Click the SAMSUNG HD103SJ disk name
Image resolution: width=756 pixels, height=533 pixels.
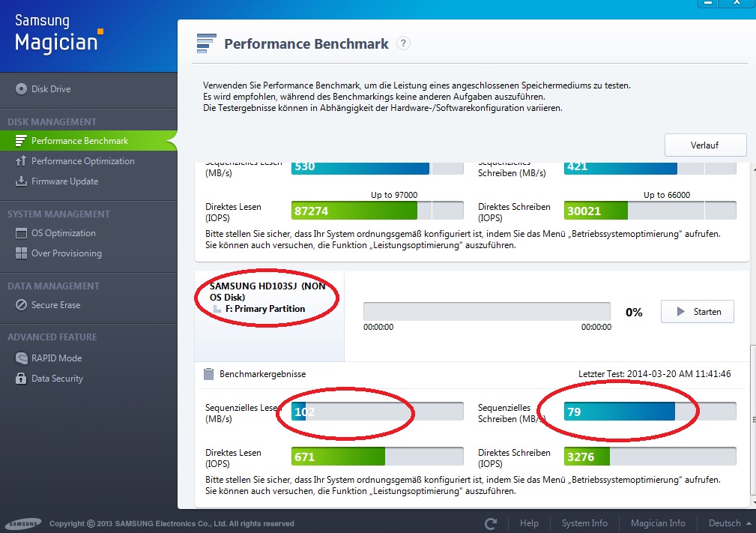267,292
